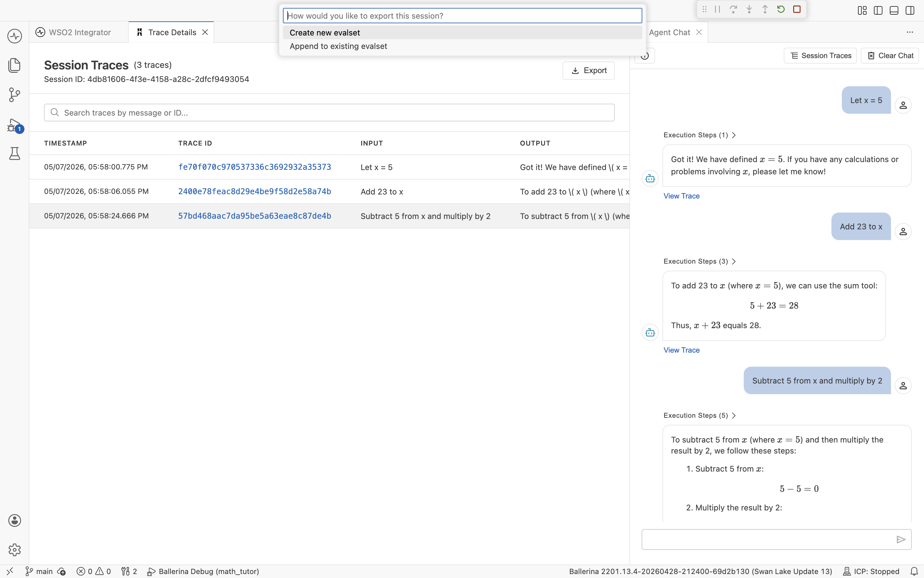Click the Session Traces button
This screenshot has height=578, width=924.
[x=820, y=55]
